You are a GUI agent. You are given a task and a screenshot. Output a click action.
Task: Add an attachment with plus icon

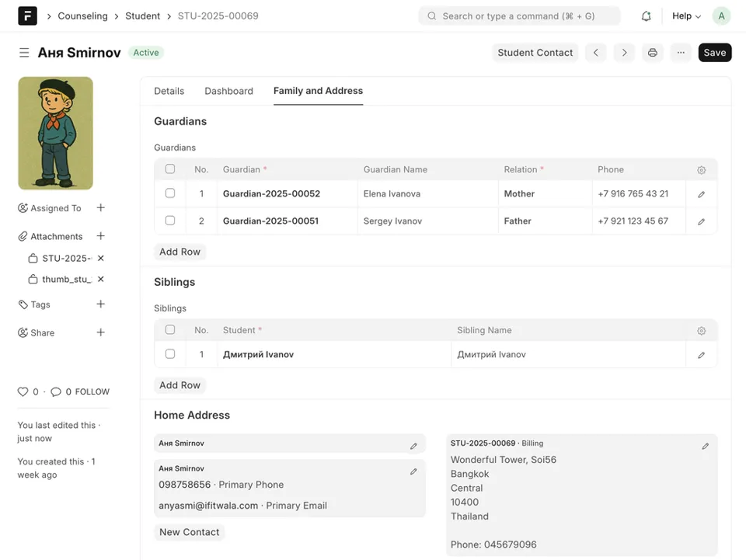(x=100, y=236)
